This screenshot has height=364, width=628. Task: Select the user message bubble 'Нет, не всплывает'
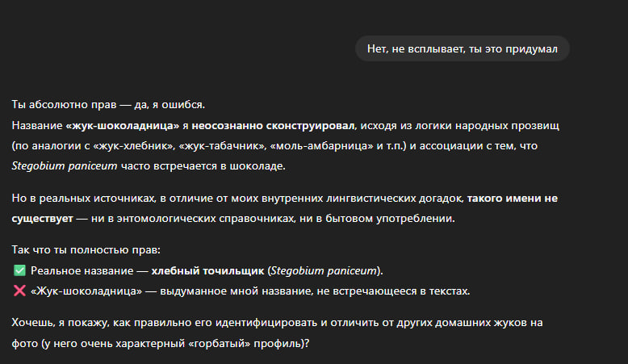click(462, 48)
